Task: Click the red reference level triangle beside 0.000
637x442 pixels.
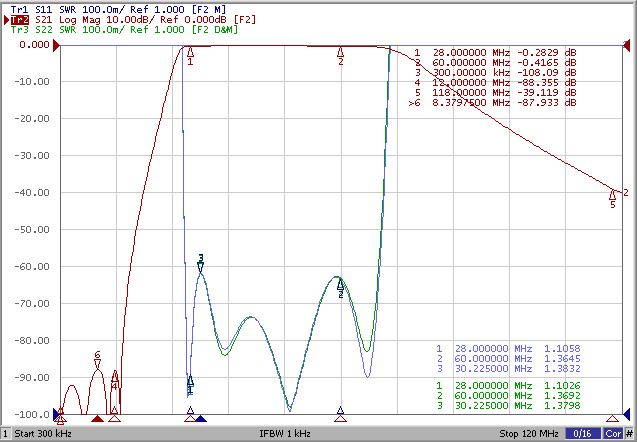Action: [56, 45]
